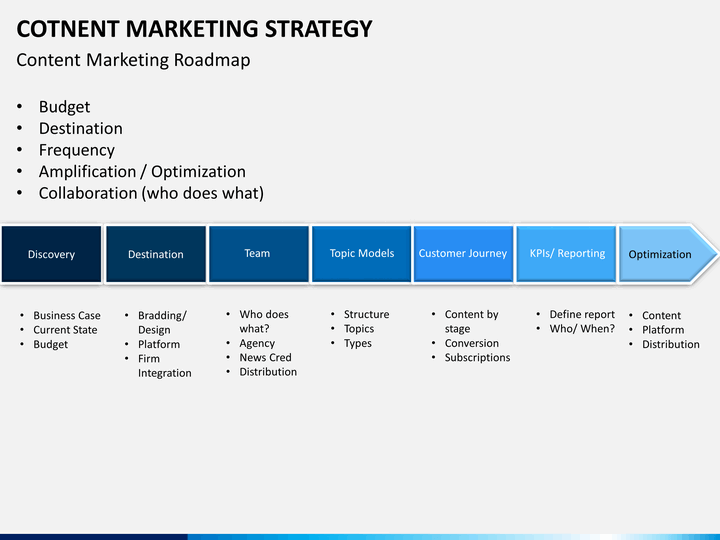The height and width of the screenshot is (540, 720).
Task: Select the Discovery stage box
Action: coord(51,254)
